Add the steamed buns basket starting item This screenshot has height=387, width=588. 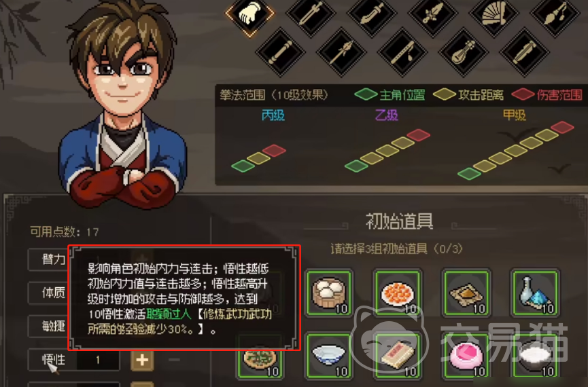point(329,293)
